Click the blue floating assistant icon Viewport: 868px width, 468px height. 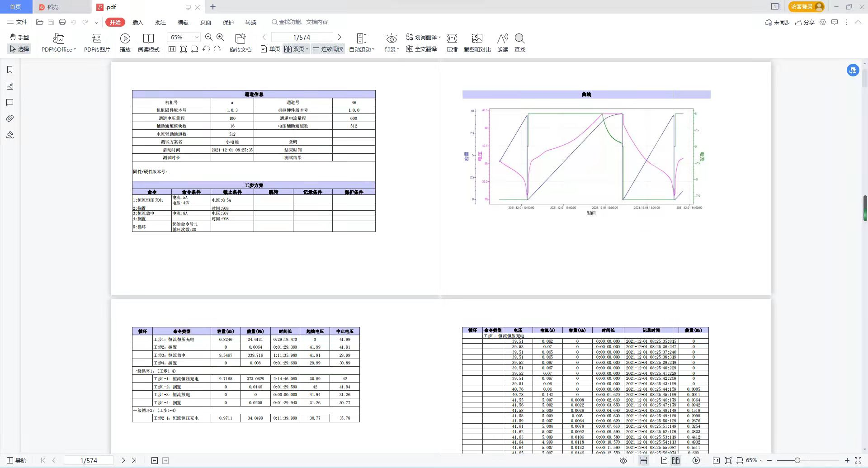point(853,70)
